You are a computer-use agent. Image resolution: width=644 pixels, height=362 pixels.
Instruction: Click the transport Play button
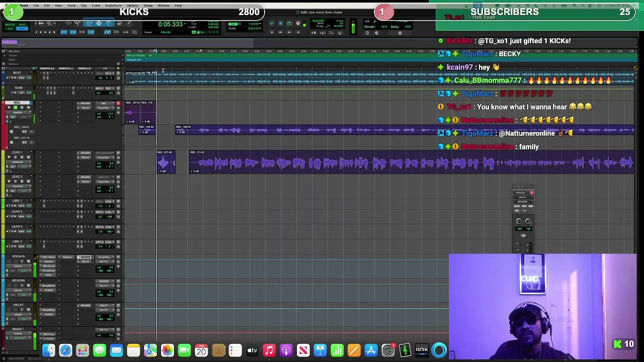coord(289,23)
